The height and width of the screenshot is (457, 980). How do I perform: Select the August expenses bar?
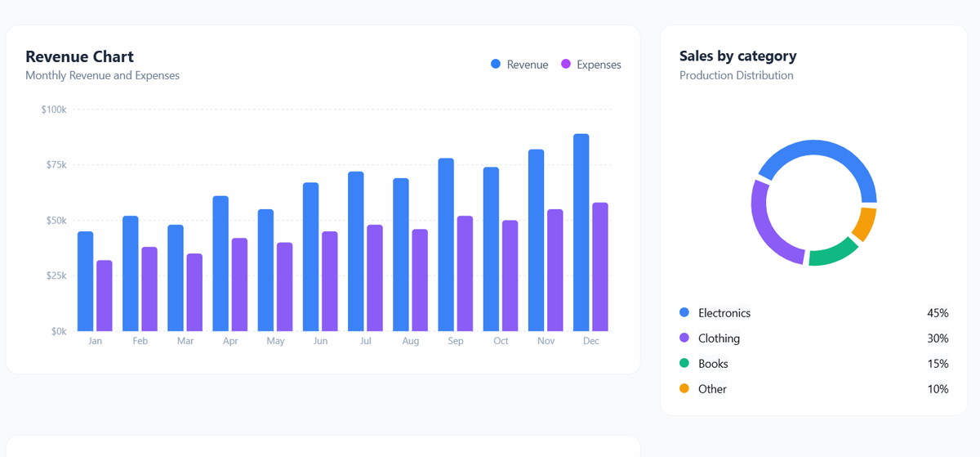tap(420, 280)
